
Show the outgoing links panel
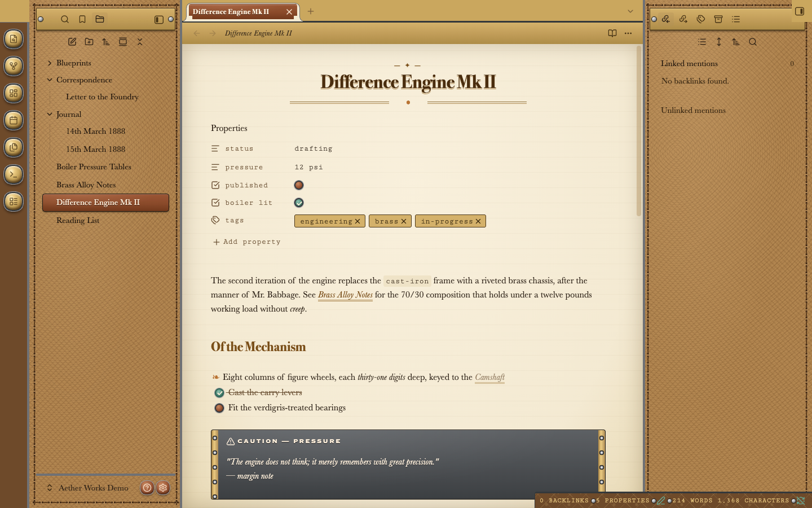click(x=683, y=19)
